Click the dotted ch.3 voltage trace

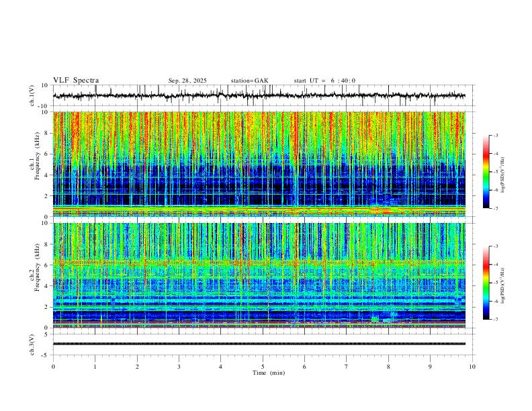pos(259,344)
